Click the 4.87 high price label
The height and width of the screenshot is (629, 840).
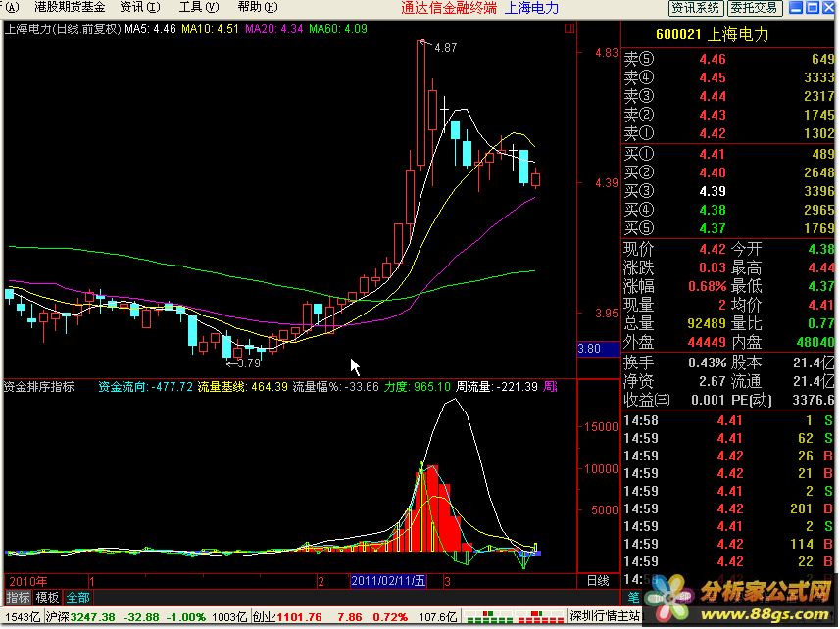click(446, 48)
